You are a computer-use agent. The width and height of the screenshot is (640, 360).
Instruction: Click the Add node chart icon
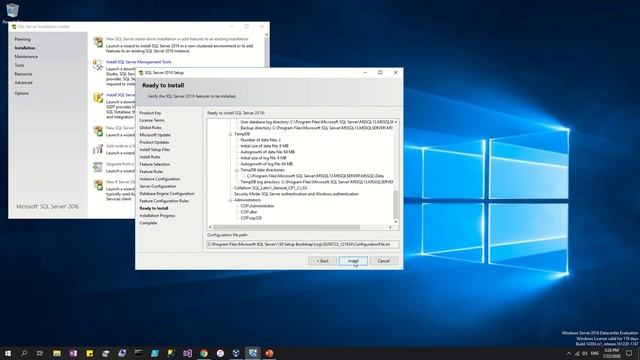click(98, 149)
